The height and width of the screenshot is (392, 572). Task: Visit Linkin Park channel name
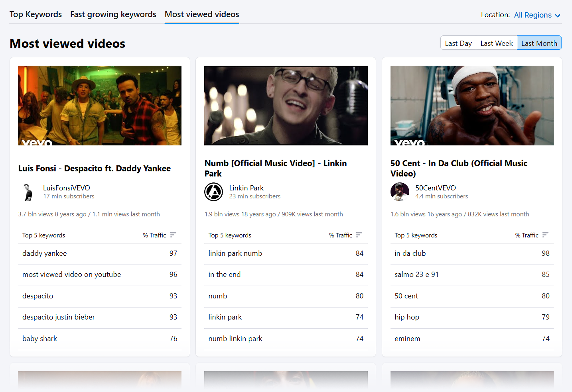click(246, 188)
